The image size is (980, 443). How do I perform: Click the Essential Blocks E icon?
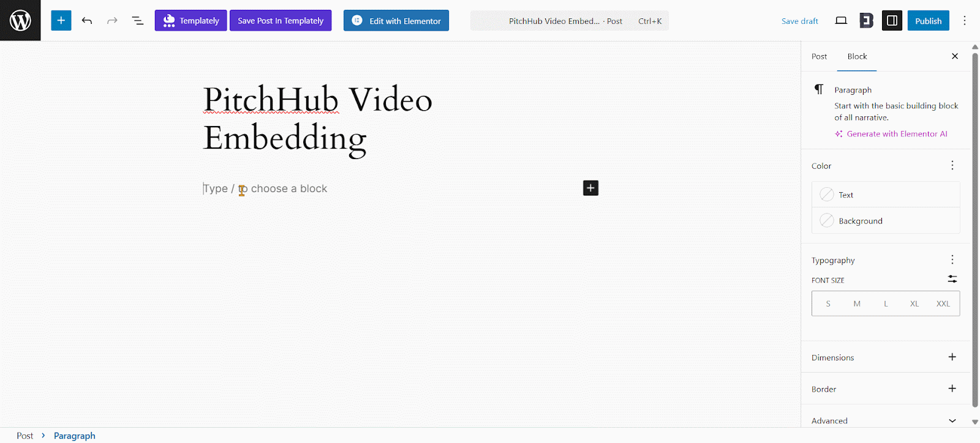[866, 21]
